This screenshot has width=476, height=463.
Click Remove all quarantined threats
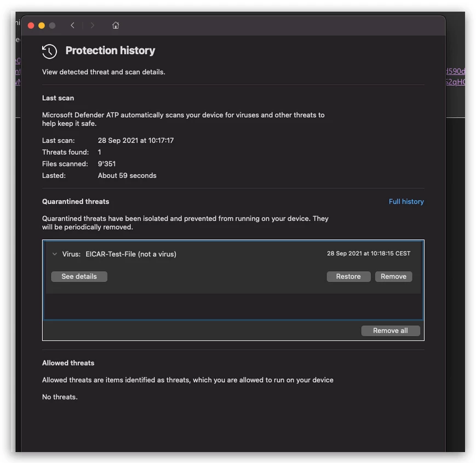click(x=391, y=331)
